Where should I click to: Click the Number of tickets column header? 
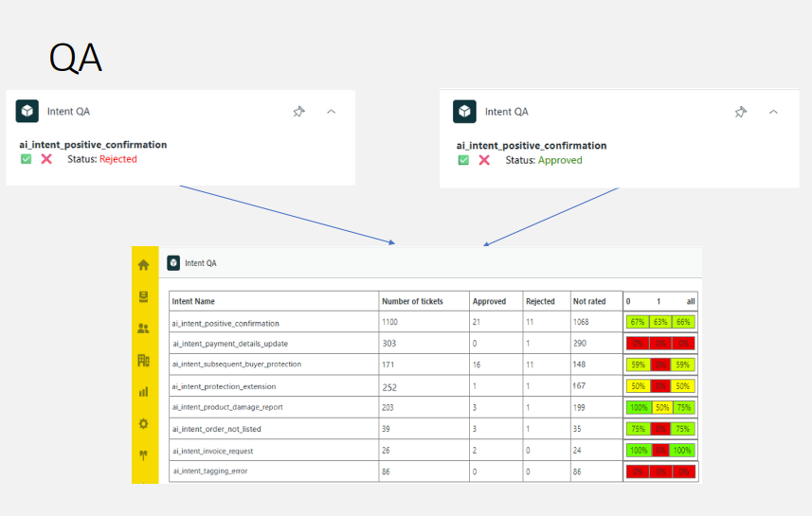(413, 301)
